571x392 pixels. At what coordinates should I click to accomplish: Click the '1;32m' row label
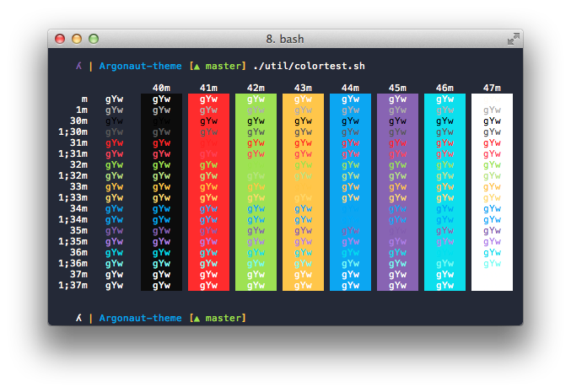click(73, 176)
